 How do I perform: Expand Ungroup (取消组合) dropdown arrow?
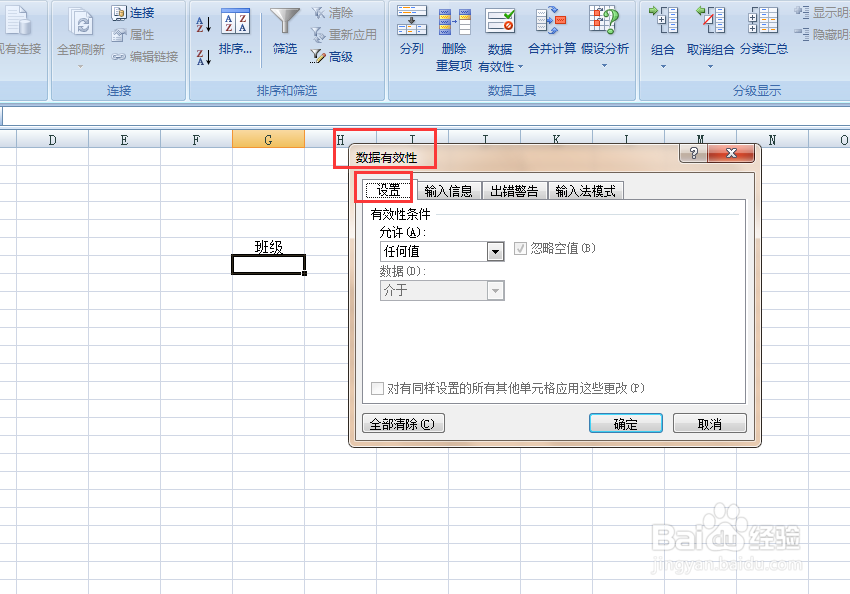coord(710,67)
